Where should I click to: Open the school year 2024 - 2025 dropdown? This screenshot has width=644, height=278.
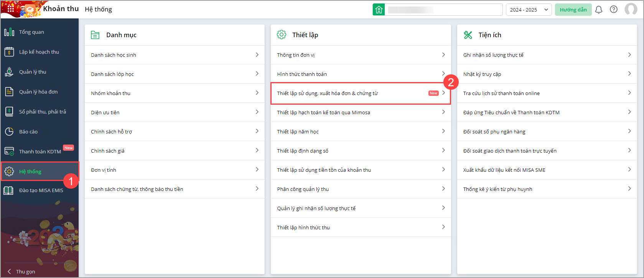[x=529, y=10]
